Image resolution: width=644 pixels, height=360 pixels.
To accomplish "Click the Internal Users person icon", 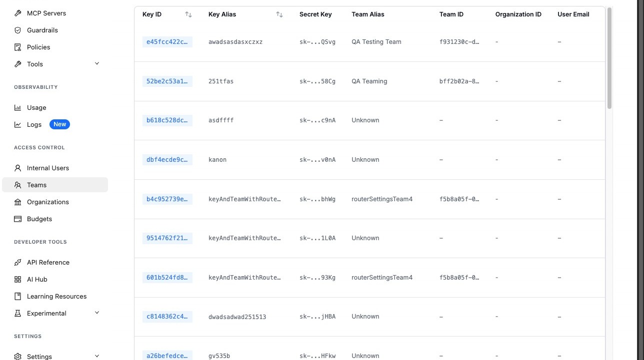I will (18, 168).
